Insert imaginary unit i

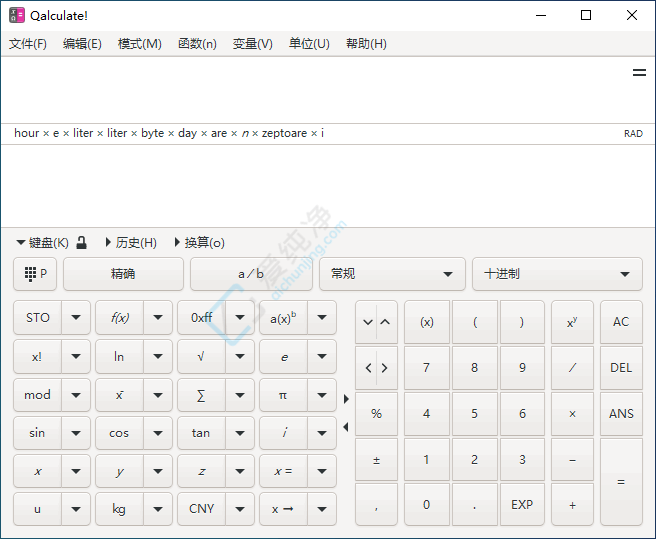(x=283, y=433)
